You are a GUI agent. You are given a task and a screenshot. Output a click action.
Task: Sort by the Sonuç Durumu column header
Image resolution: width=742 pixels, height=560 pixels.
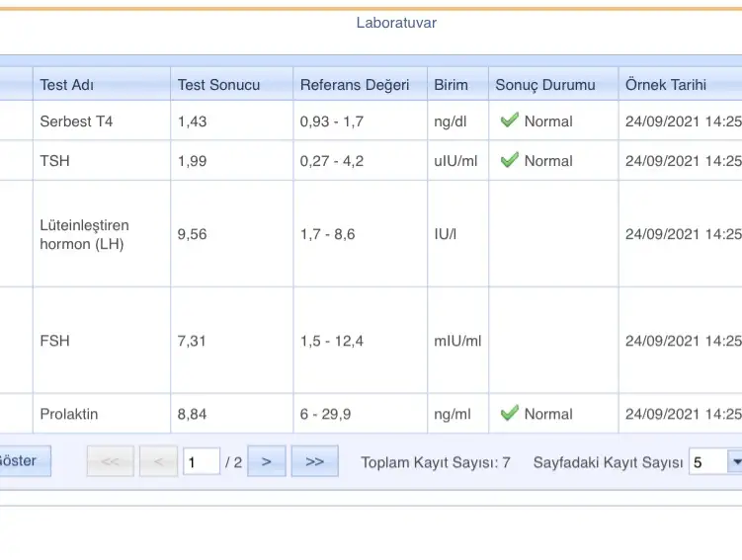pos(544,85)
